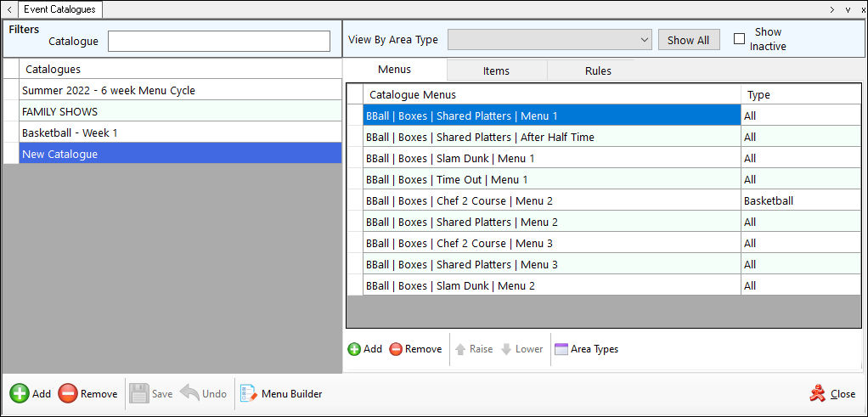This screenshot has width=868, height=417.
Task: Switch to the Items tab
Action: pyautogui.click(x=496, y=70)
